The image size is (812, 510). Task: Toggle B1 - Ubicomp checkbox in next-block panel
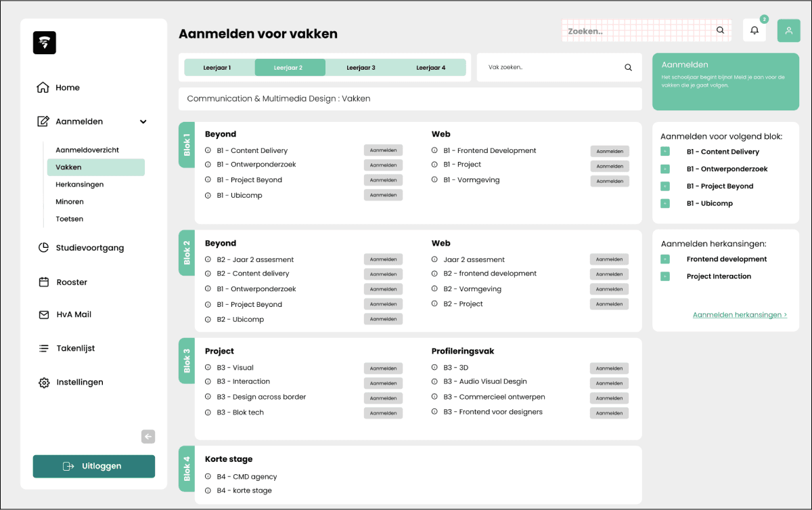click(x=665, y=204)
